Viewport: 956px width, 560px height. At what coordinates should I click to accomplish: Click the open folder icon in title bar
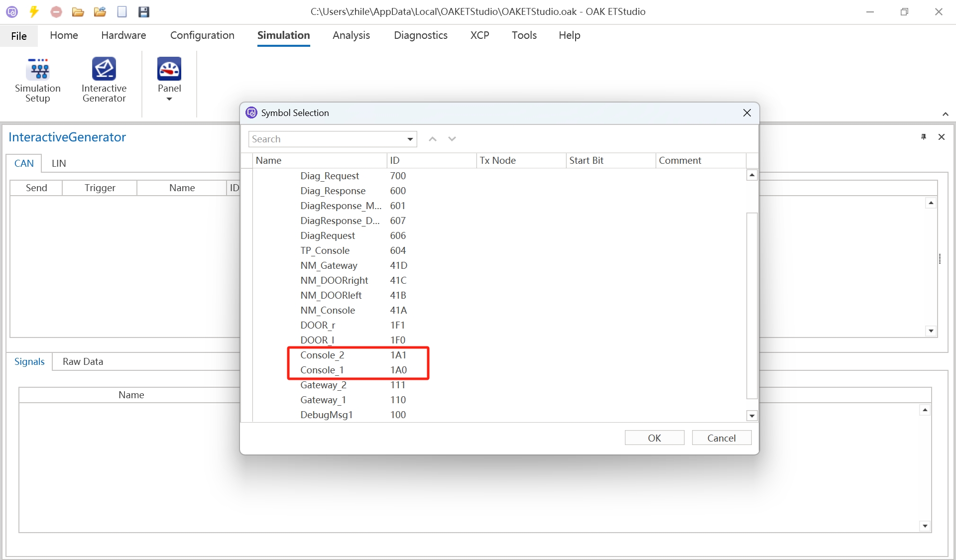(x=78, y=11)
